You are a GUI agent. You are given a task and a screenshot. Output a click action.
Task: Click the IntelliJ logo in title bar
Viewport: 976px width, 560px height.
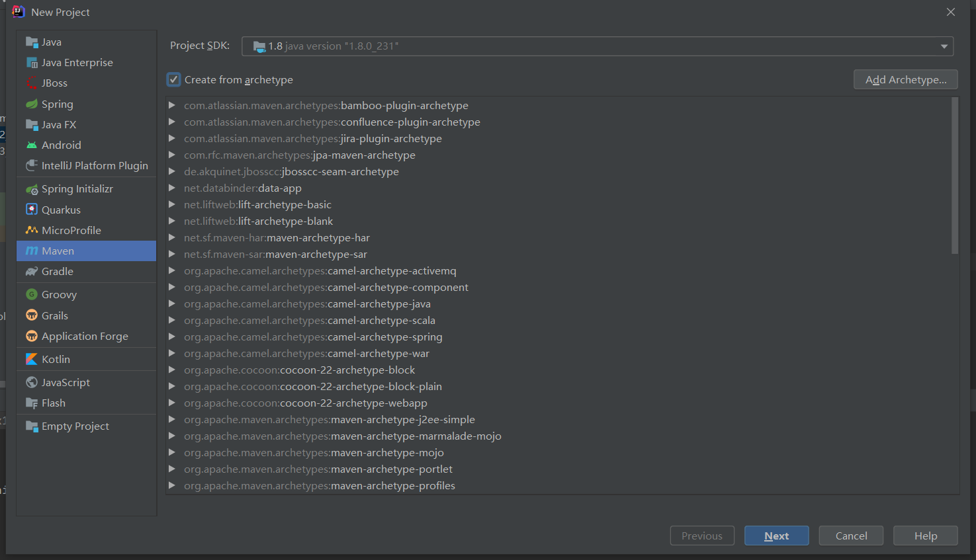19,12
